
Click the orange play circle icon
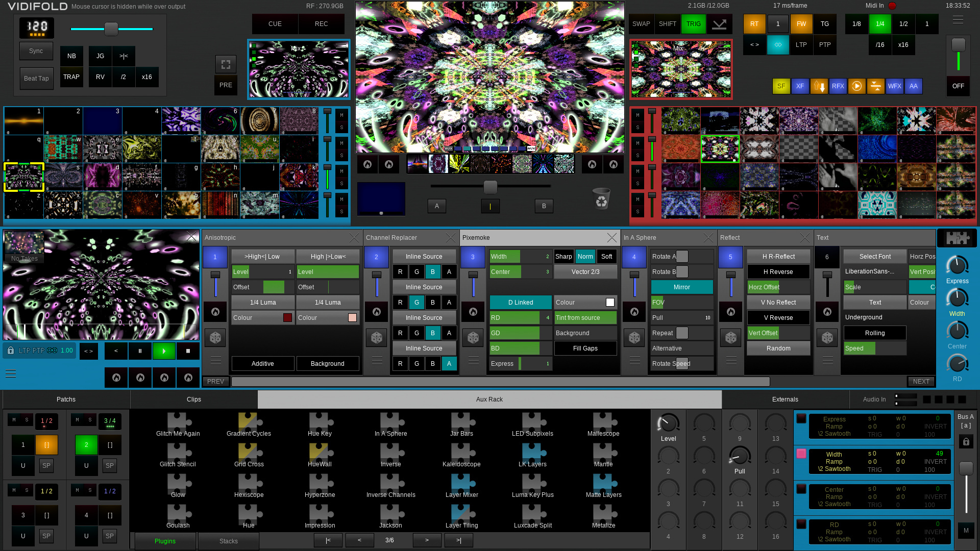point(856,86)
